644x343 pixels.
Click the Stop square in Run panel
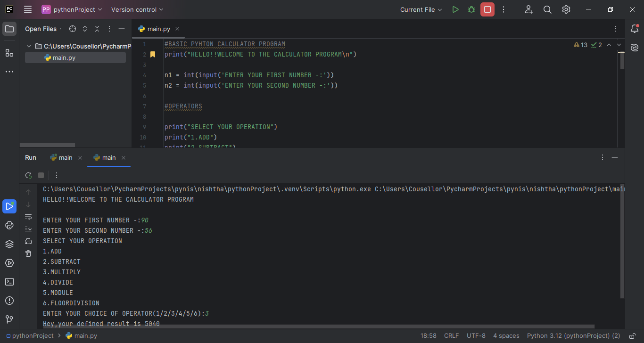pyautogui.click(x=41, y=175)
